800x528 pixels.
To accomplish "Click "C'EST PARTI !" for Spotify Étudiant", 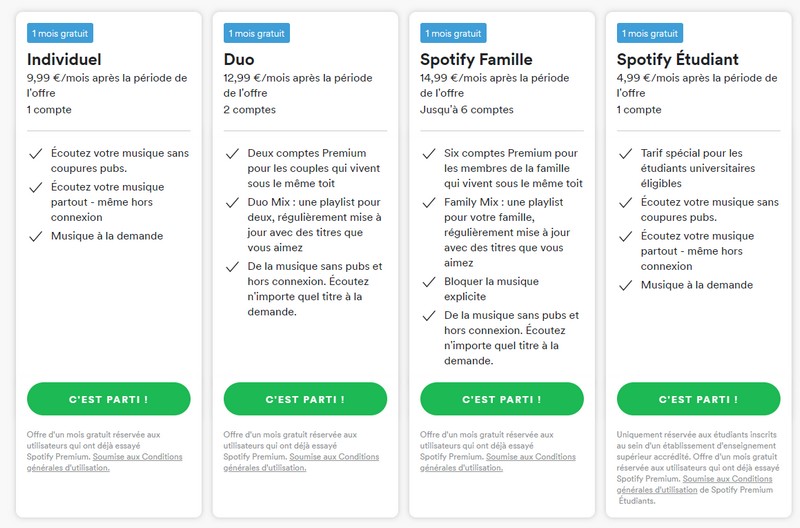I will [698, 399].
